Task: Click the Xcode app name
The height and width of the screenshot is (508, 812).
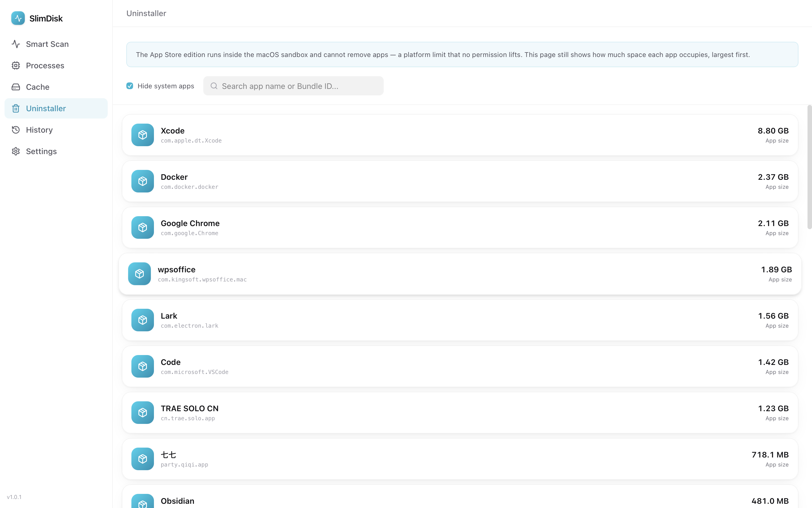Action: tap(173, 131)
